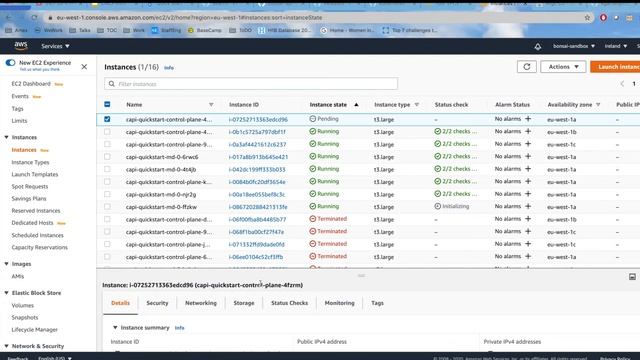The height and width of the screenshot is (360, 640).
Task: Collapse the Instance summary section
Action: [115, 327]
